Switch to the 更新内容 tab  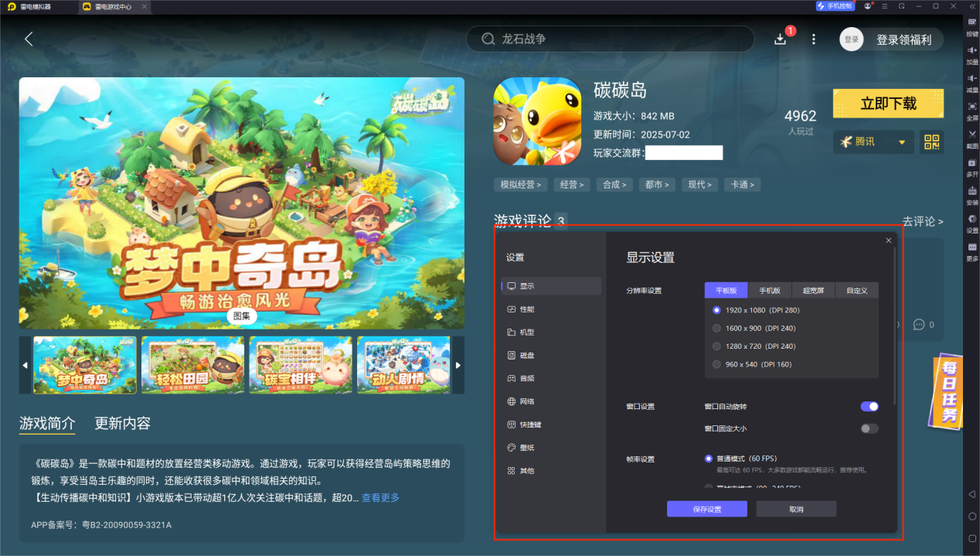point(122,423)
